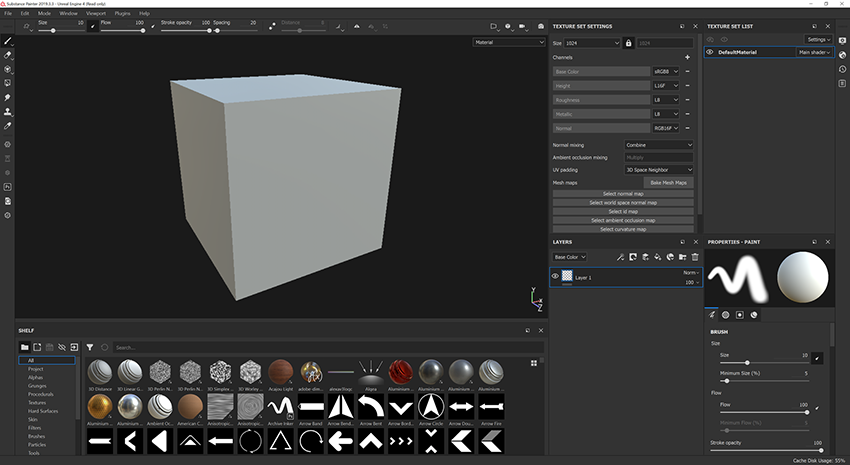Expand the Normal mixing Combine dropdown

click(658, 145)
